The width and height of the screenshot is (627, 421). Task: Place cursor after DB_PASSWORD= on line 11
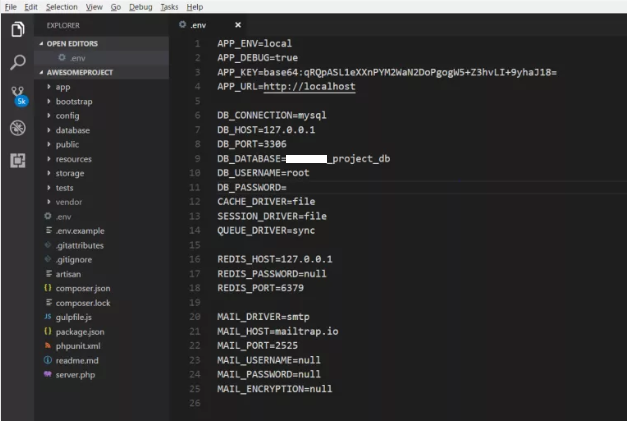tap(287, 187)
